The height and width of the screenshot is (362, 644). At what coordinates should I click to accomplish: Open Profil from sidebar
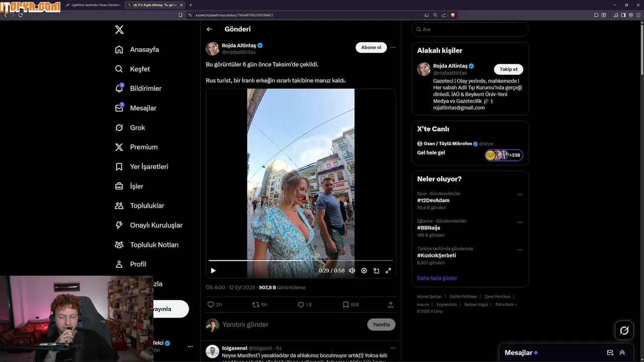click(130, 264)
